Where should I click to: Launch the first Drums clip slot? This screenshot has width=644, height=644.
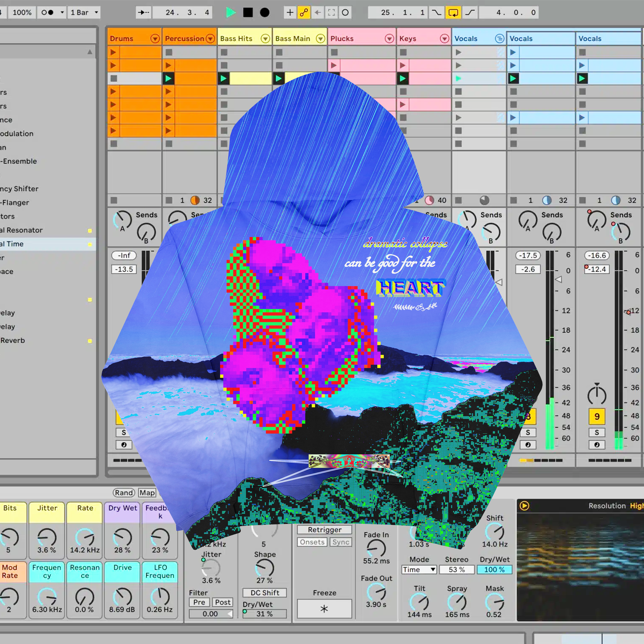coord(113,52)
